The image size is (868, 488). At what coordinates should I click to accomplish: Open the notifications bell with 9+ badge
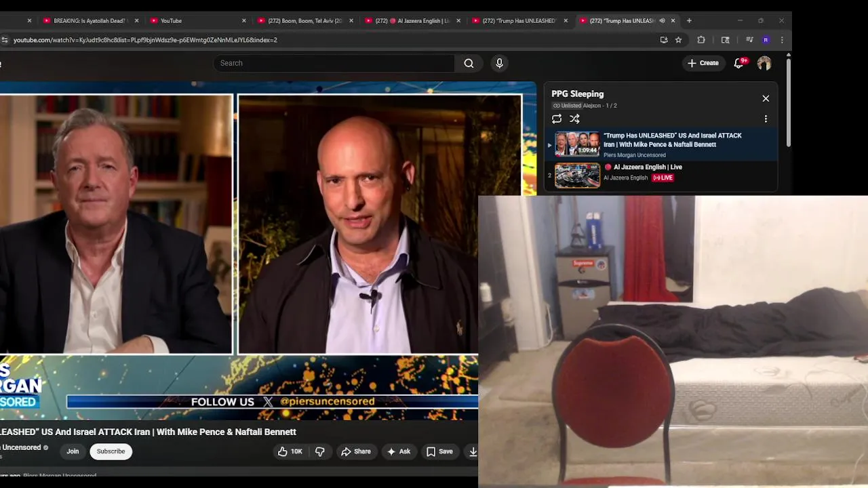coord(739,63)
